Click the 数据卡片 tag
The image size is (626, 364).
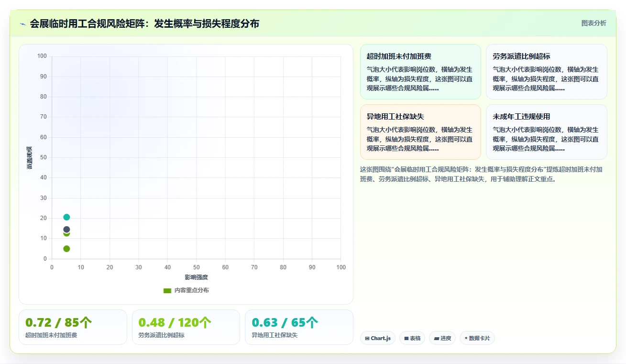(477, 338)
